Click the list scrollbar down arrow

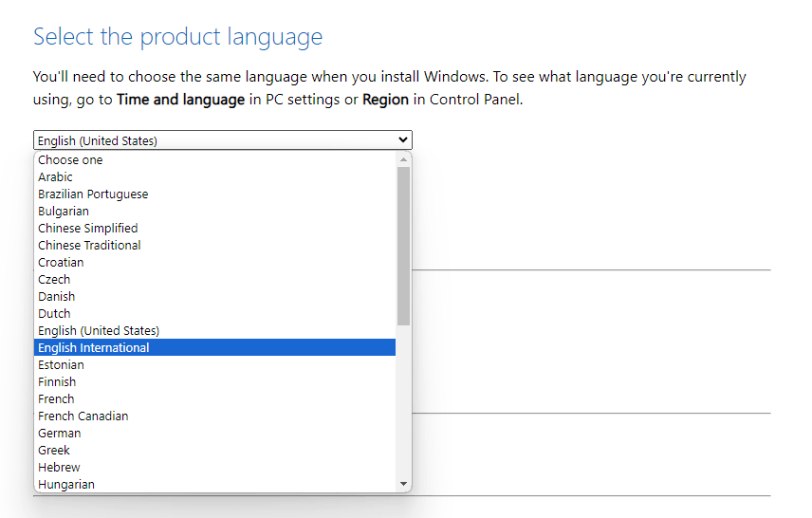click(x=403, y=485)
